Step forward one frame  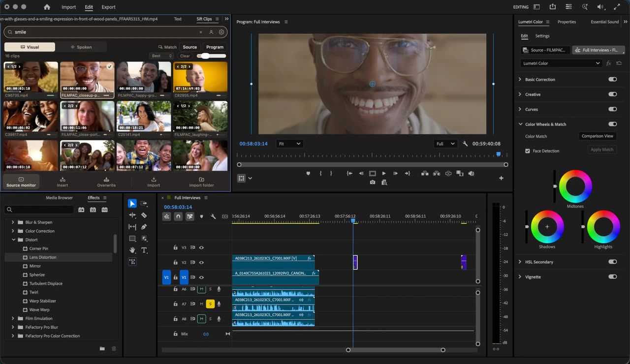[x=396, y=173]
